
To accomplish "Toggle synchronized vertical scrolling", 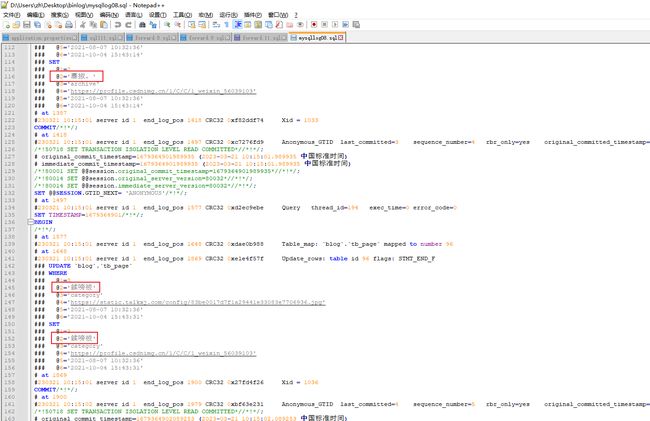I will coord(192,25).
